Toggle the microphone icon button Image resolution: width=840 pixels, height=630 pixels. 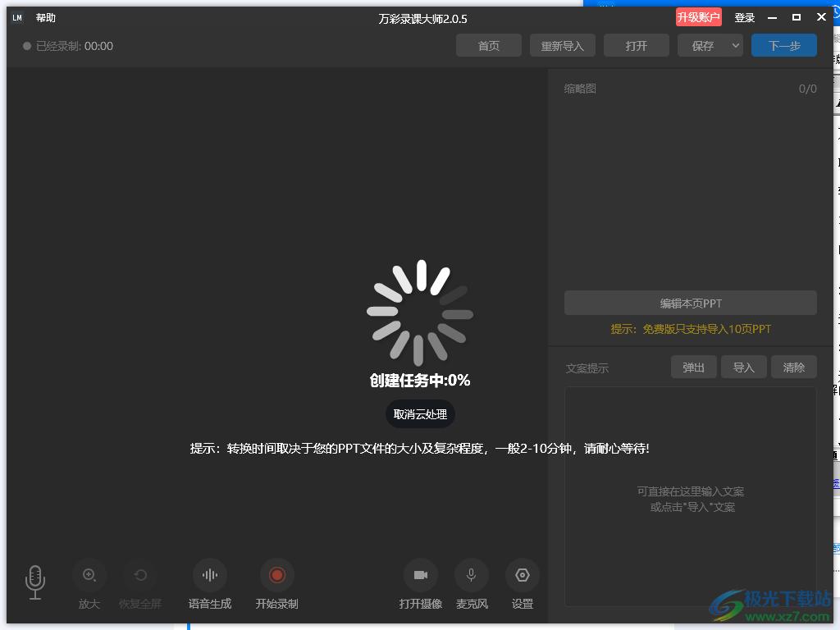(x=472, y=575)
